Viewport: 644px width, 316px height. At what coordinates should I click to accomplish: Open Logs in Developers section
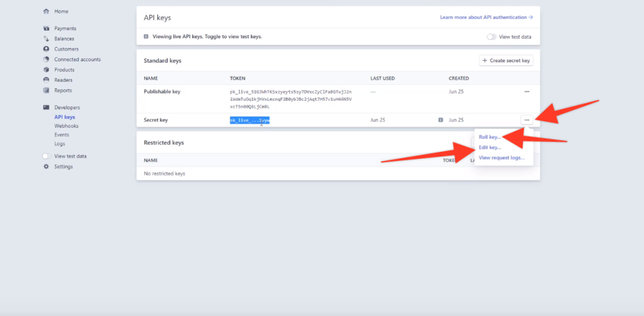tap(60, 144)
